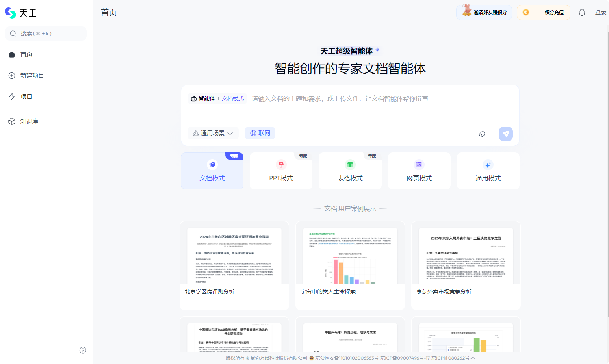The height and width of the screenshot is (364, 609).
Task: Click the Tiangong logo icon
Action: point(11,13)
